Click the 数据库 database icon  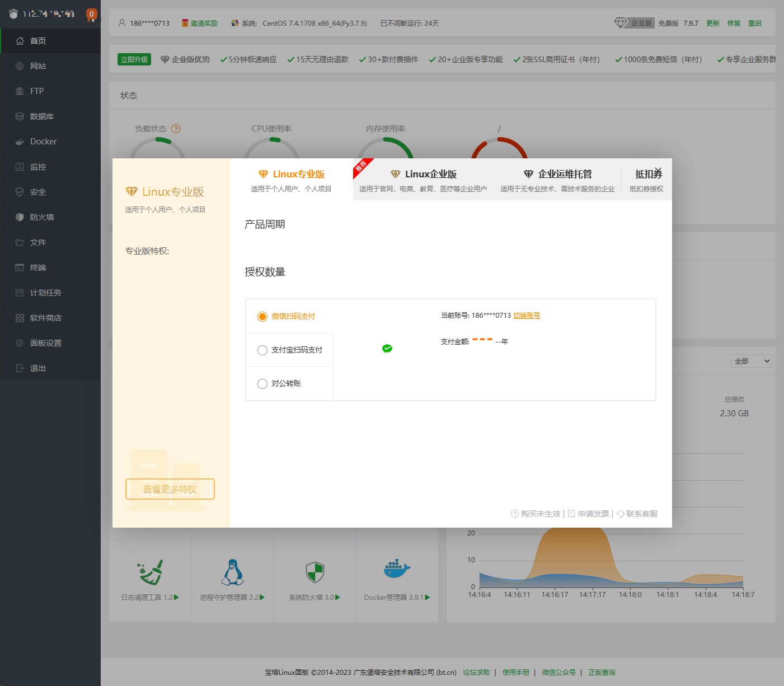20,116
